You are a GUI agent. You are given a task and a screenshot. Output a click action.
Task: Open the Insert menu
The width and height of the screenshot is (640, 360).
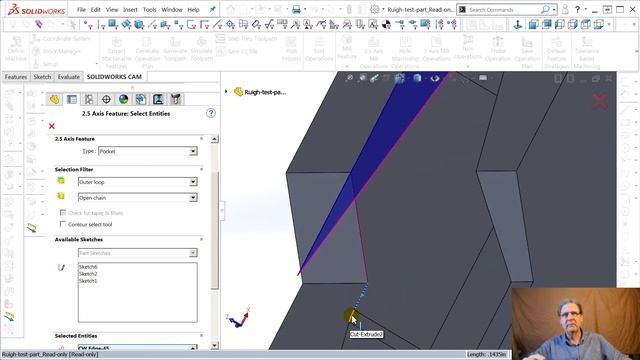point(130,9)
